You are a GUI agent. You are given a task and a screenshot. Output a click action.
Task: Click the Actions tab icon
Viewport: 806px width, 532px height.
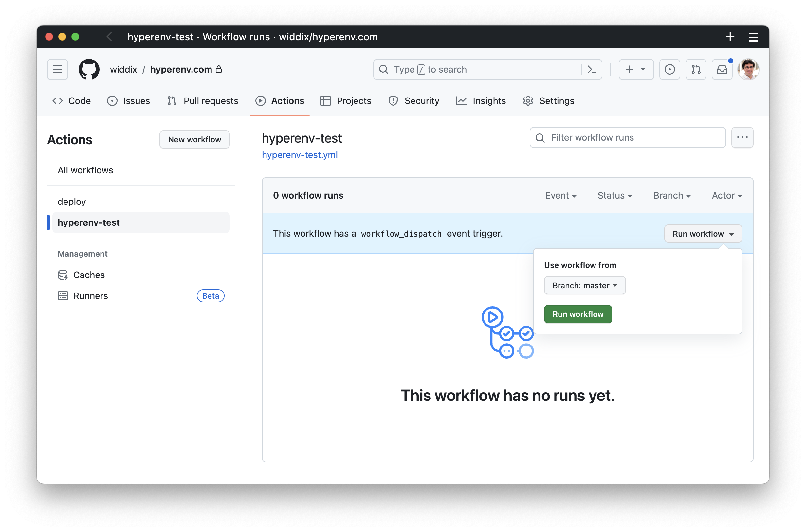click(260, 100)
